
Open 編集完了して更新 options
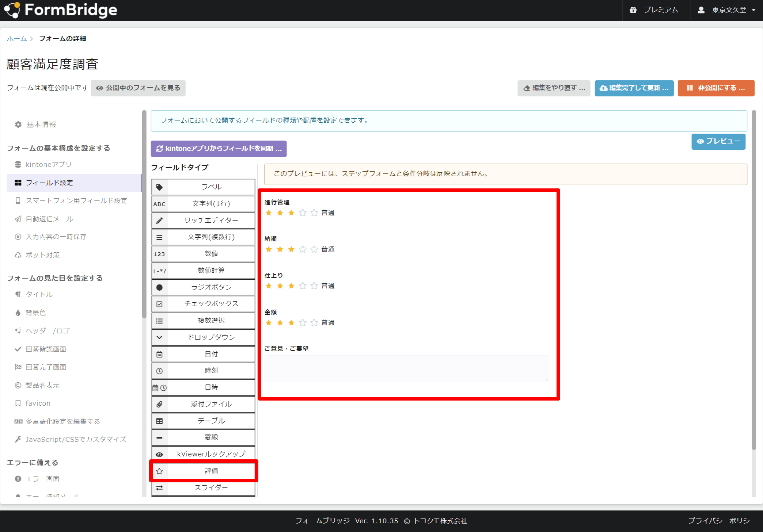coord(634,88)
